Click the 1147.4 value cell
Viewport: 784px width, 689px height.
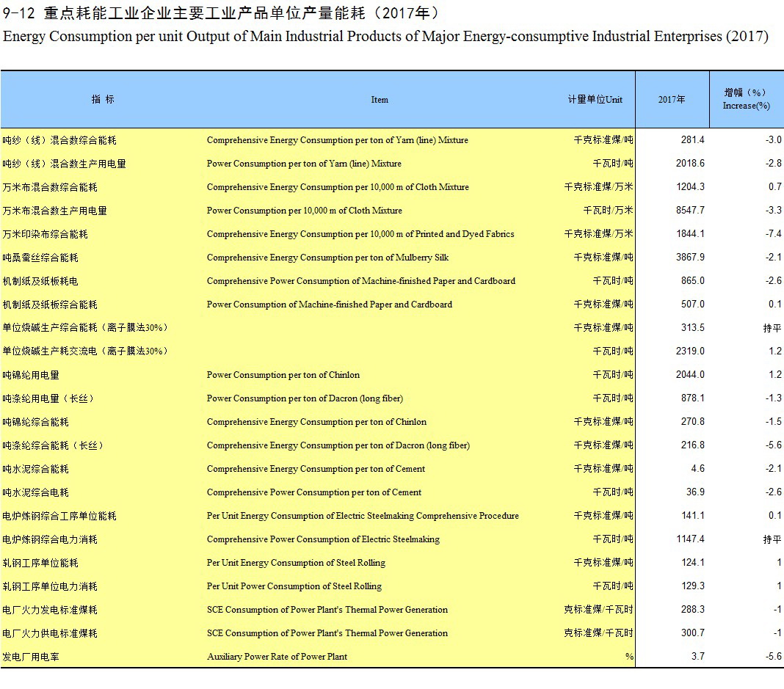(x=689, y=539)
